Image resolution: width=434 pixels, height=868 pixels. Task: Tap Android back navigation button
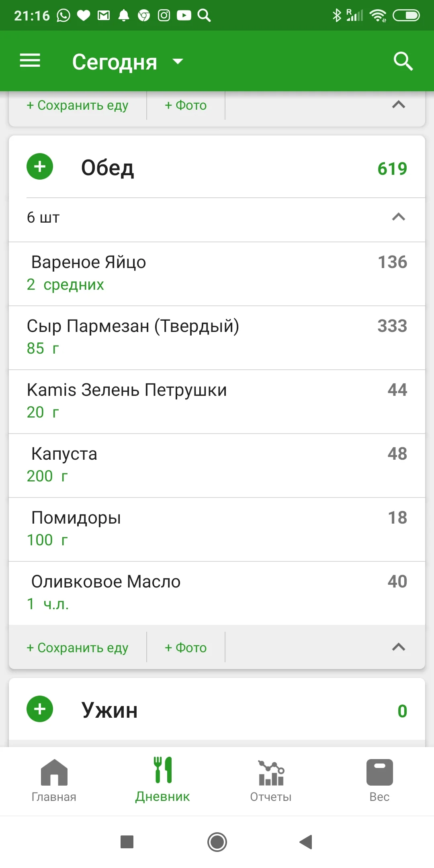click(306, 842)
